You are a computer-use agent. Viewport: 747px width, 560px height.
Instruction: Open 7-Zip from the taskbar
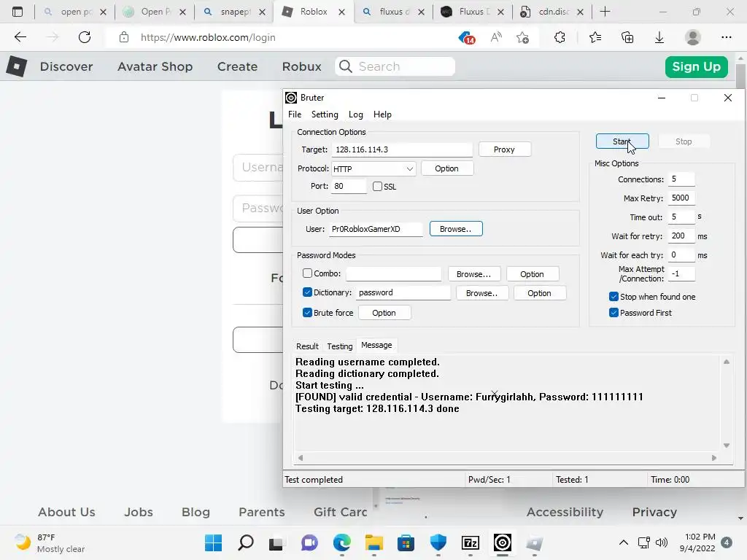click(x=471, y=542)
